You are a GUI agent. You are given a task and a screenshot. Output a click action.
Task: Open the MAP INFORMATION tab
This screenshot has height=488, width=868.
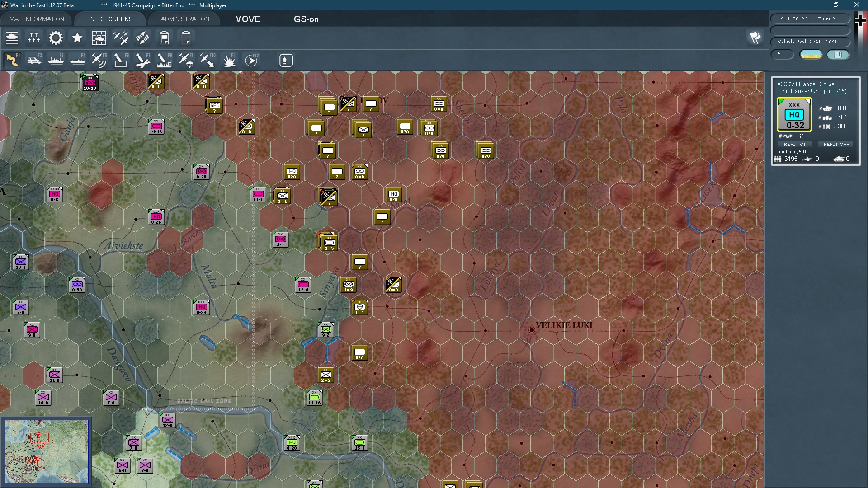pyautogui.click(x=37, y=19)
